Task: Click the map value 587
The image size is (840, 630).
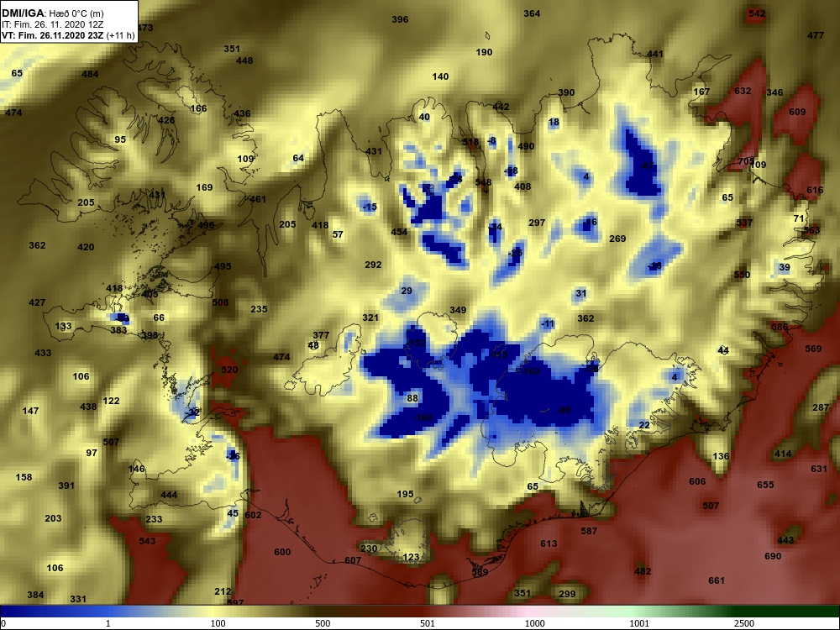Action: click(589, 531)
